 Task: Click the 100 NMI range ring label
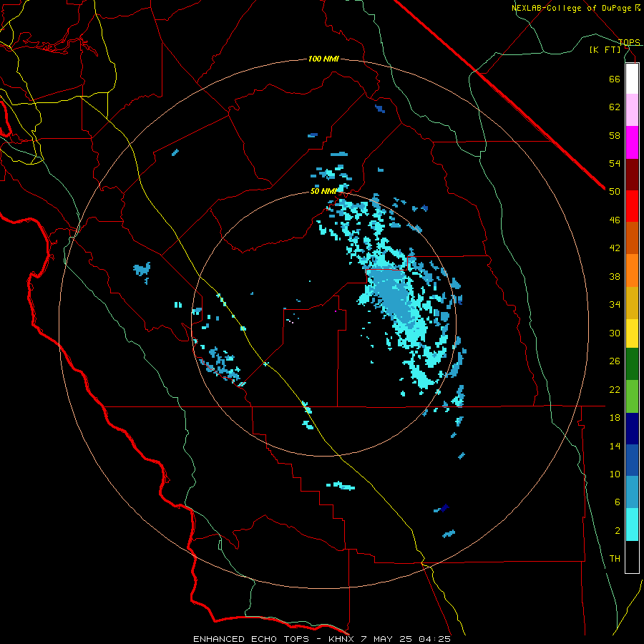point(323,59)
